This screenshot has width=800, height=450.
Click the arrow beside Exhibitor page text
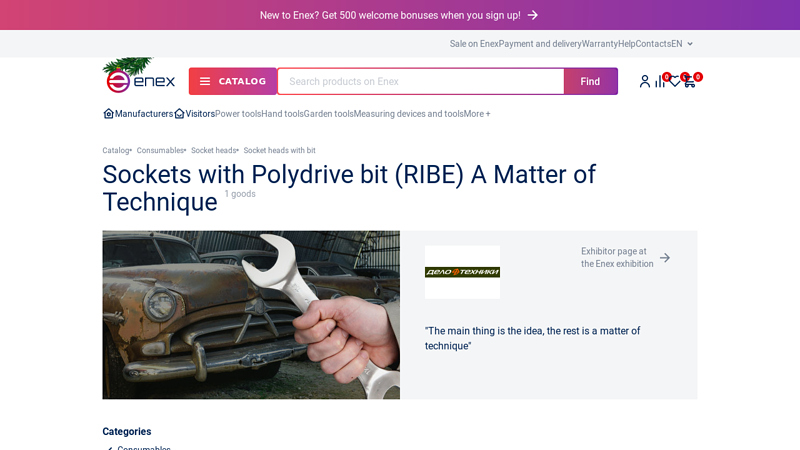665,258
